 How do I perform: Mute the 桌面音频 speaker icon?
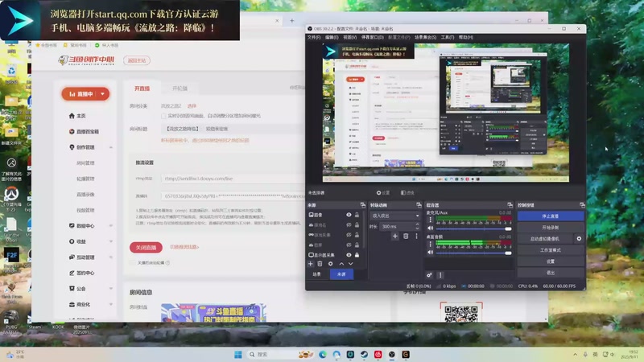430,253
